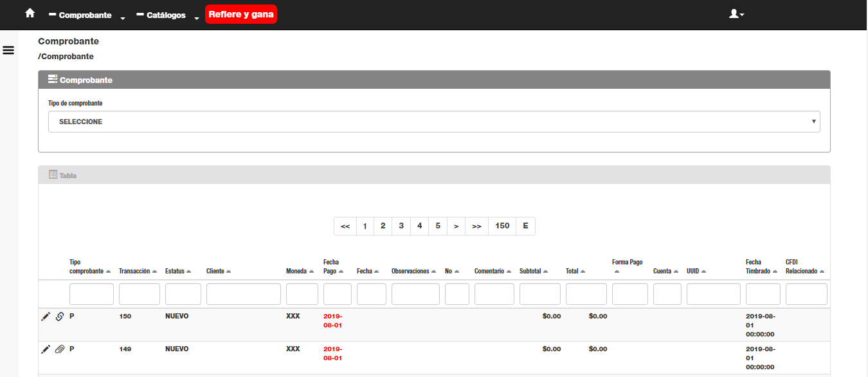This screenshot has width=868, height=377.
Task: Expand the Comprobante top menu
Action: (x=86, y=15)
